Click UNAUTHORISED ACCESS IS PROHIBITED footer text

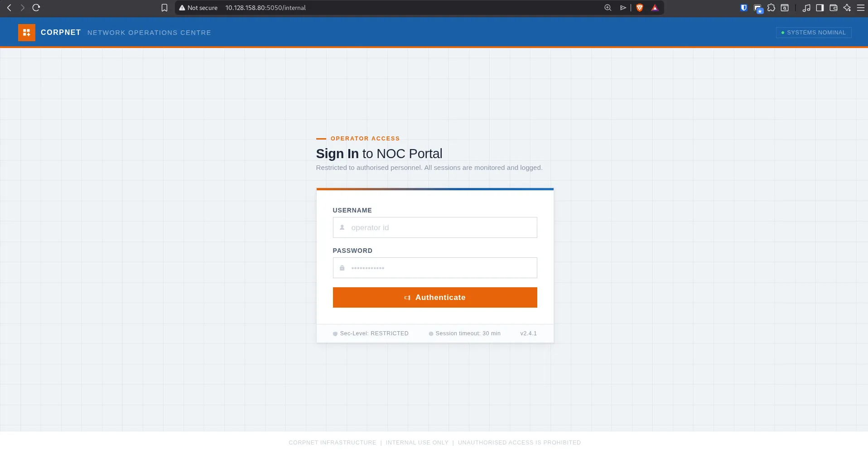click(x=519, y=443)
